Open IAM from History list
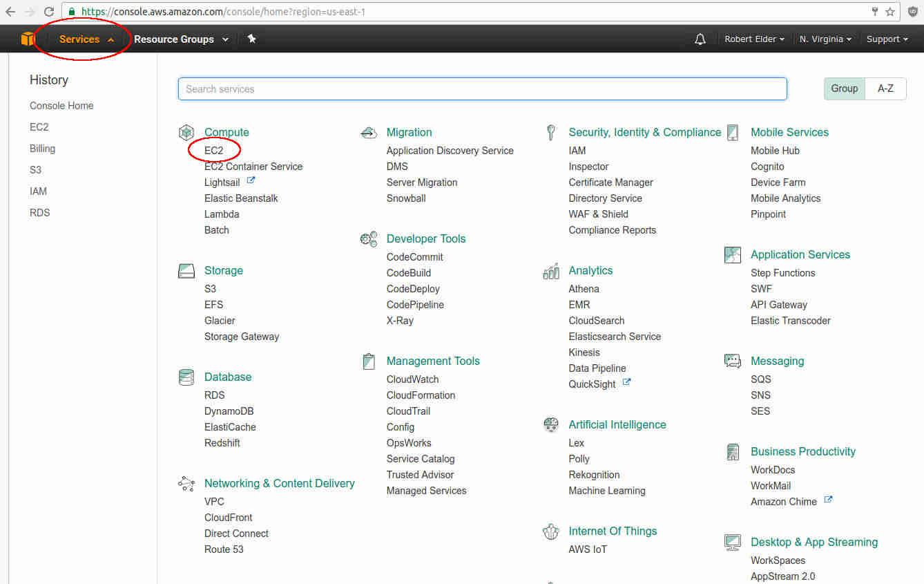 38,191
